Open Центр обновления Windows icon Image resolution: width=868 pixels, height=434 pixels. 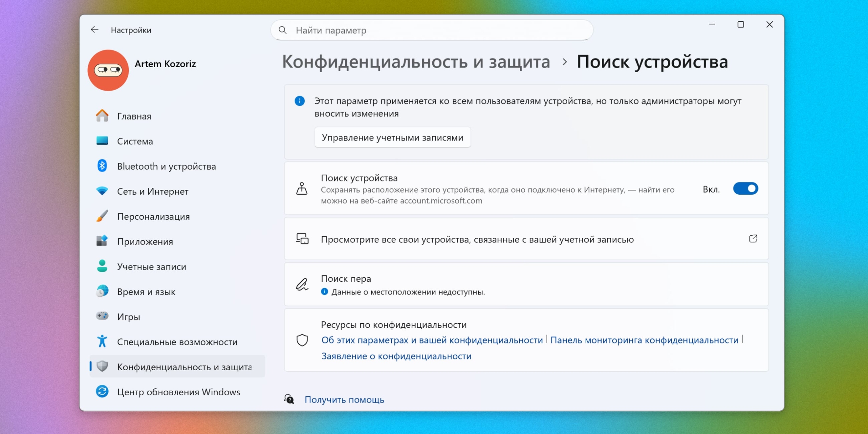click(103, 392)
